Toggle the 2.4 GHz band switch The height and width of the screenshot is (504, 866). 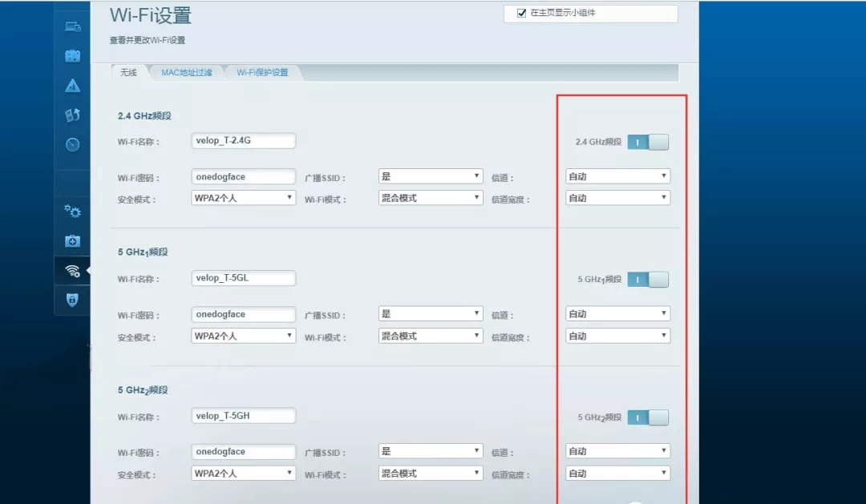click(648, 142)
